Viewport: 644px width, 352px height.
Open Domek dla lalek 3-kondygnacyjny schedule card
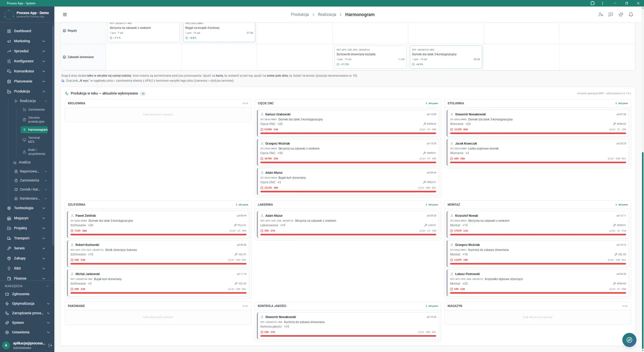(x=446, y=57)
